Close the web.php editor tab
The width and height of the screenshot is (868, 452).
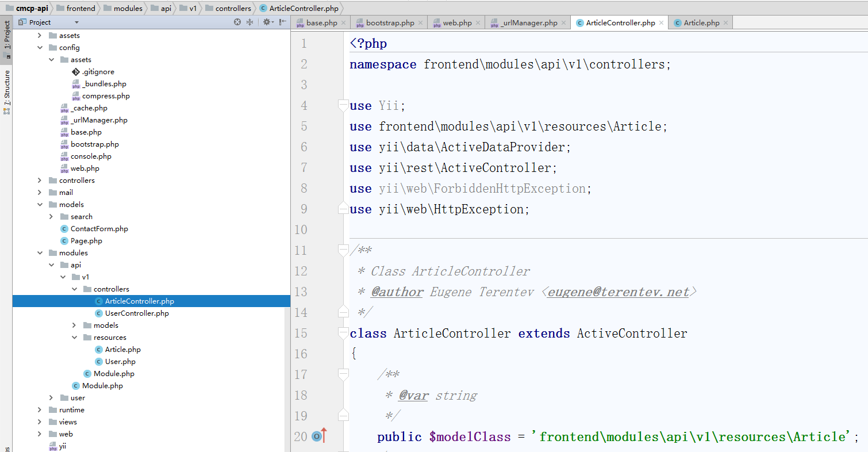coord(478,23)
